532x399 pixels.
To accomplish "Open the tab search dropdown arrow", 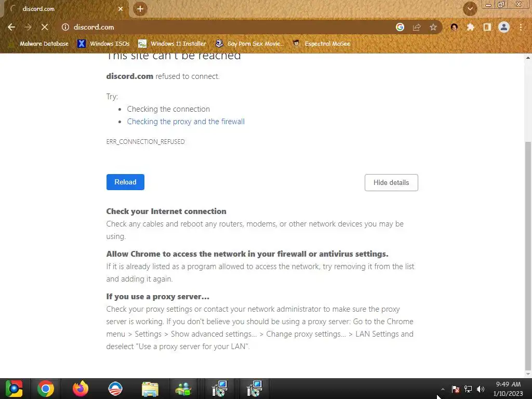I will coord(470,9).
